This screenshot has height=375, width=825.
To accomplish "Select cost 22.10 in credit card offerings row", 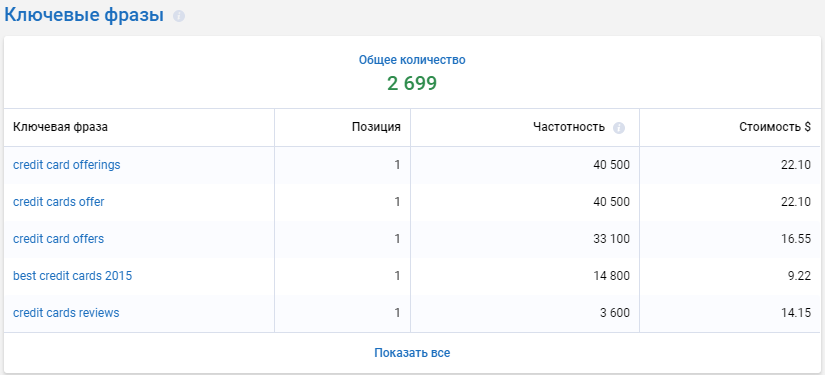I will pyautogui.click(x=796, y=165).
